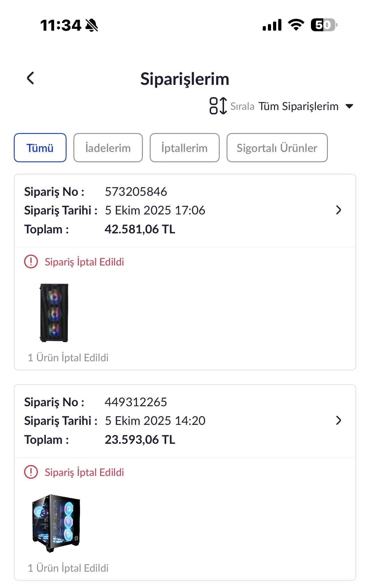Tap the Tüm Siparişlerim selection text
The width and height of the screenshot is (370, 588).
pyautogui.click(x=298, y=106)
